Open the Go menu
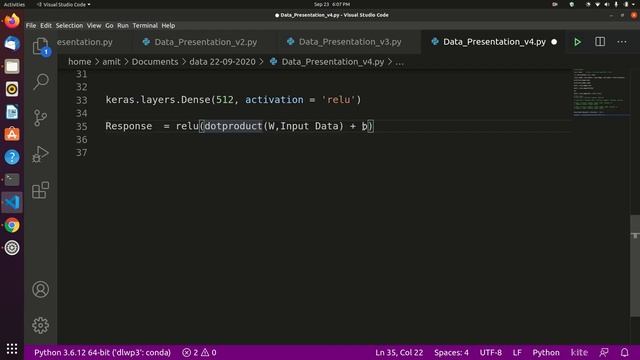The height and width of the screenshot is (360, 640). 109,25
